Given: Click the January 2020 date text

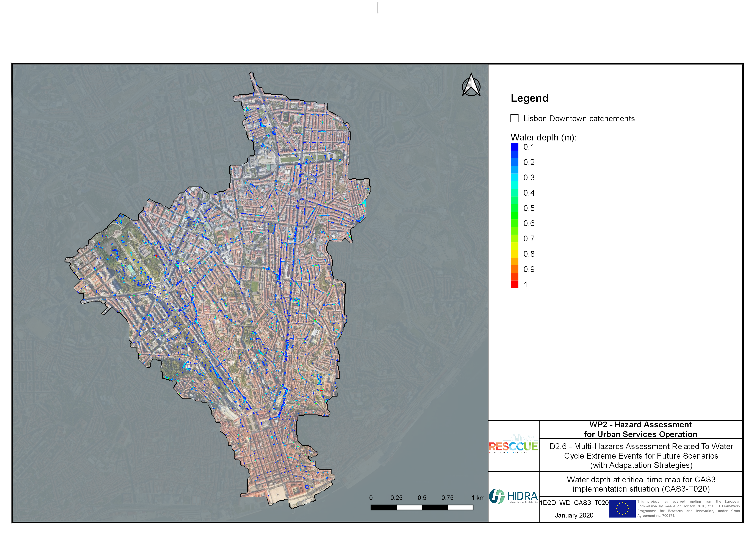Looking at the screenshot, I should 574,515.
